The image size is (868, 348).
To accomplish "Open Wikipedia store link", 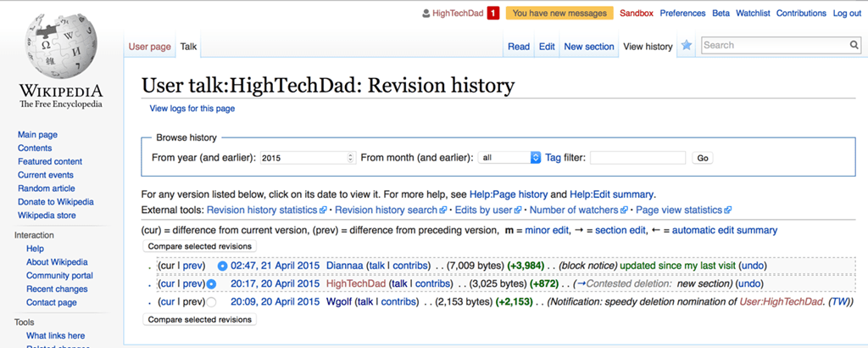I will (47, 215).
